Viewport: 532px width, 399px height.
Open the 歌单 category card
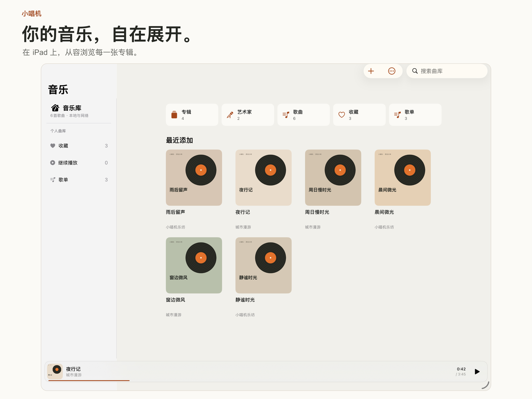(415, 115)
